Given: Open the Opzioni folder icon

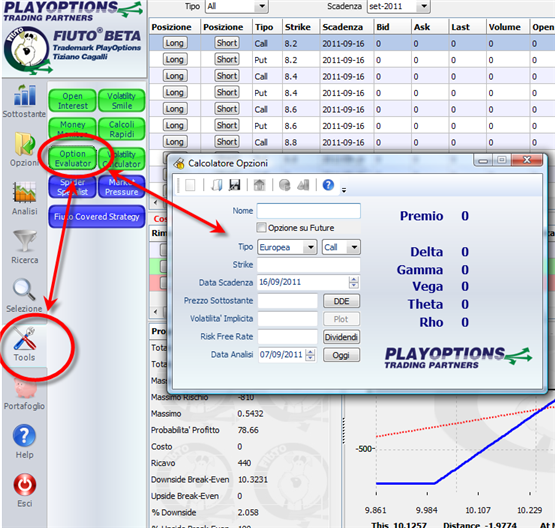Looking at the screenshot, I should pos(24,143).
